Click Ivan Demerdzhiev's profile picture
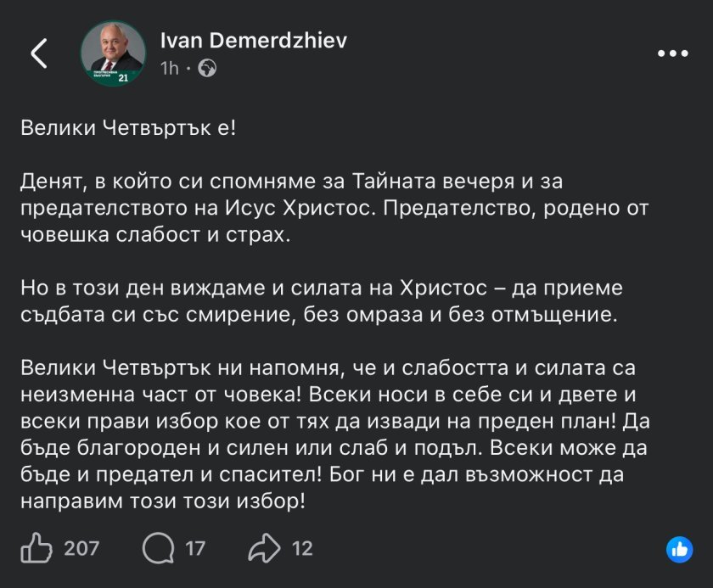 pyautogui.click(x=113, y=53)
